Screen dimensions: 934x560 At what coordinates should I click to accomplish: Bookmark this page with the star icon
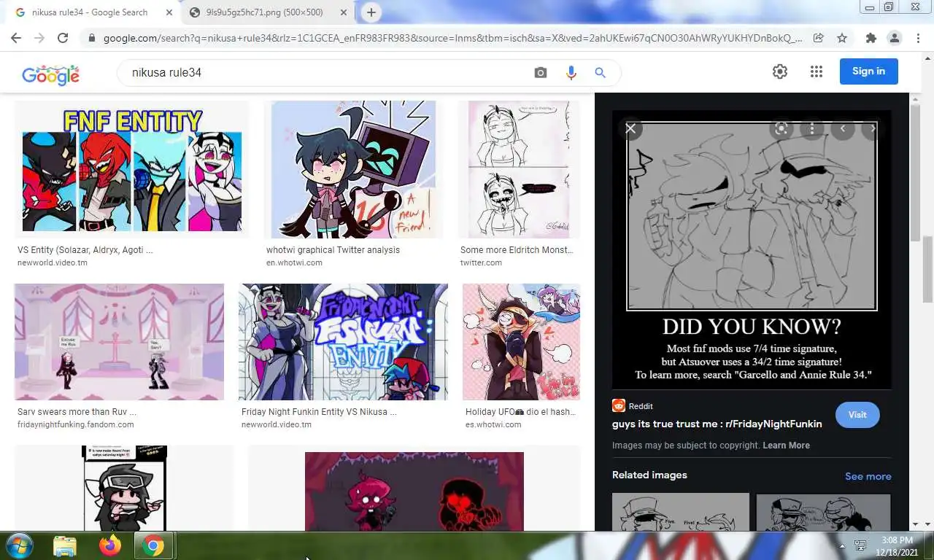coord(842,38)
